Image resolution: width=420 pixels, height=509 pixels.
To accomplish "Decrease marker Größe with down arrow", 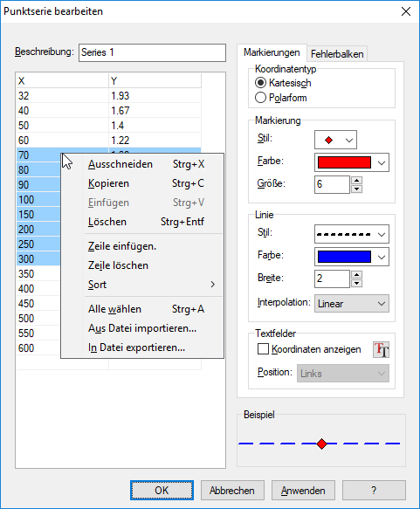I will pyautogui.click(x=357, y=189).
